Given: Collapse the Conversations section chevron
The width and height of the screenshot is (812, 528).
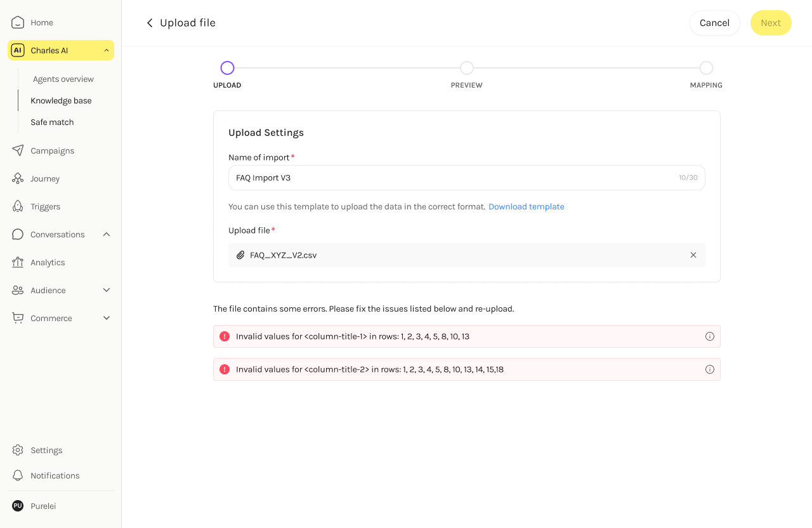Looking at the screenshot, I should click(107, 234).
